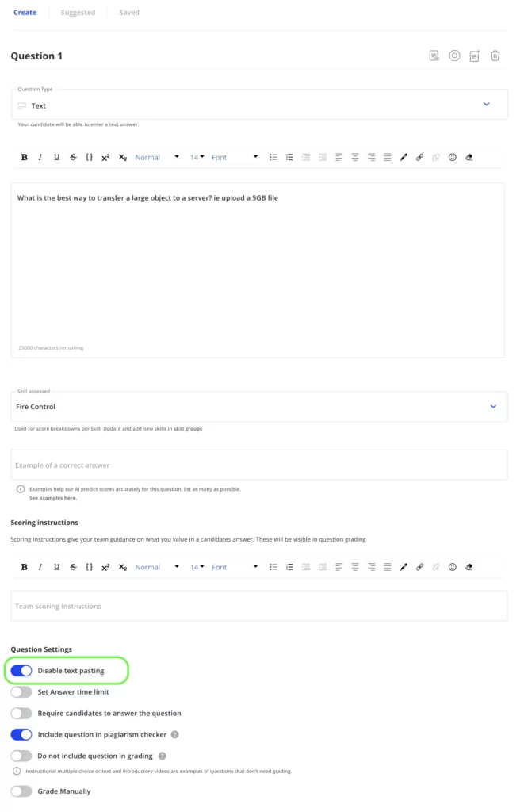
Task: Enable Set Answer time limit switch
Action: (x=21, y=691)
